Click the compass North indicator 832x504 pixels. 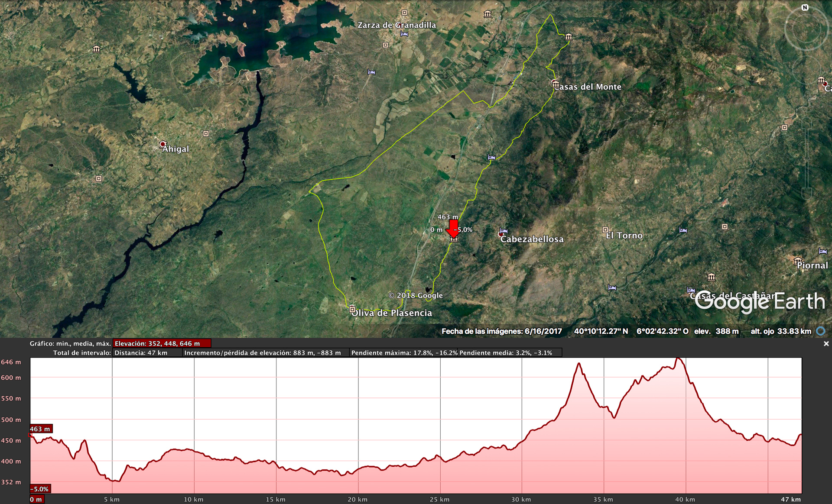(805, 7)
